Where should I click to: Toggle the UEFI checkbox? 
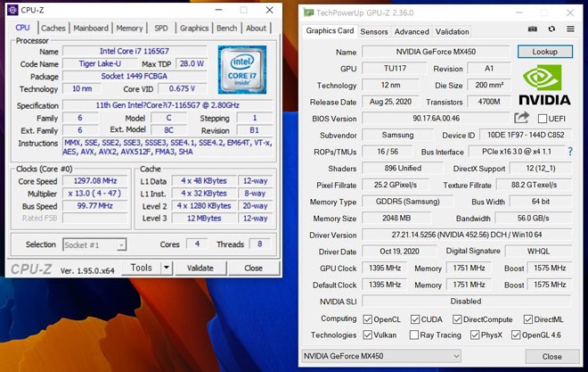coord(543,119)
